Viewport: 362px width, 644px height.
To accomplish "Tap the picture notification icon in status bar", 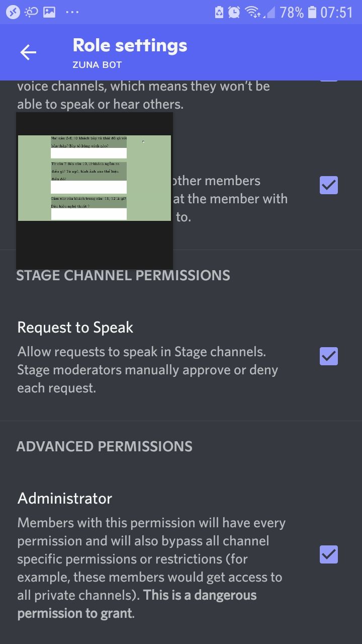I will pyautogui.click(x=49, y=12).
